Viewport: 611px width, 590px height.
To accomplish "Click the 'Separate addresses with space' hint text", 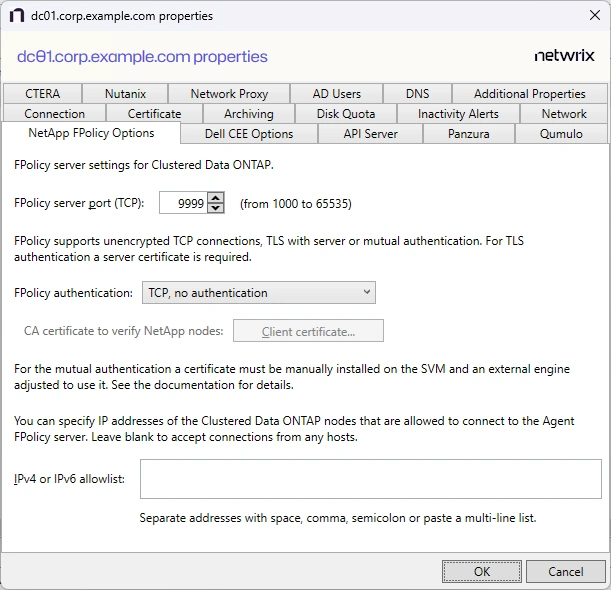I will tap(338, 518).
